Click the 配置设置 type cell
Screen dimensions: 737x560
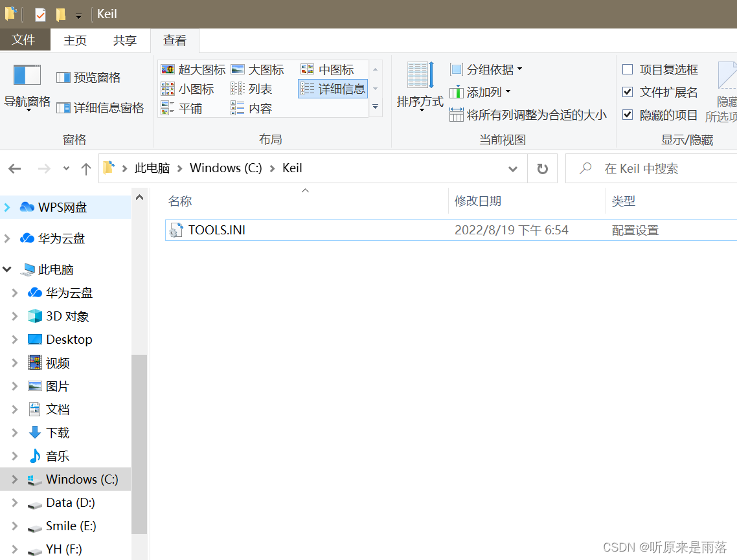(635, 230)
